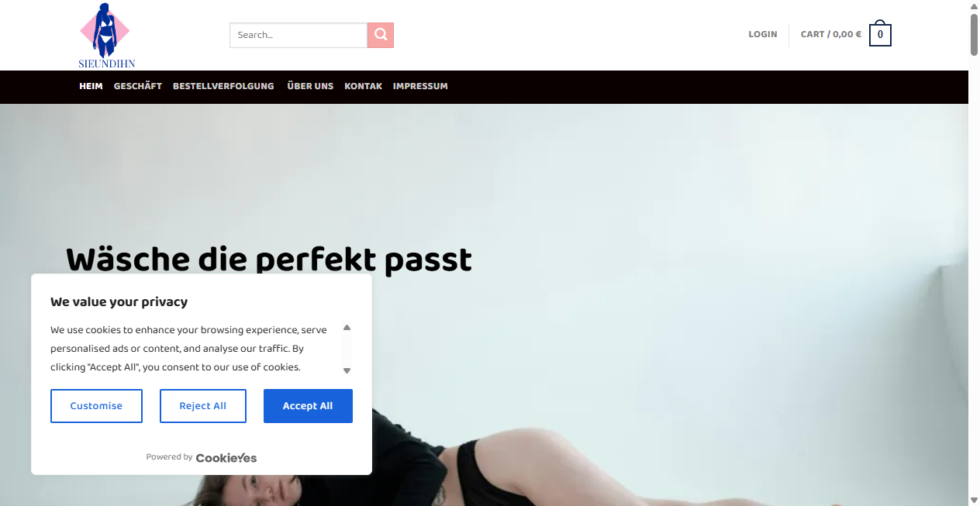
Task: Open the IMPRESSUM page
Action: pyautogui.click(x=420, y=86)
